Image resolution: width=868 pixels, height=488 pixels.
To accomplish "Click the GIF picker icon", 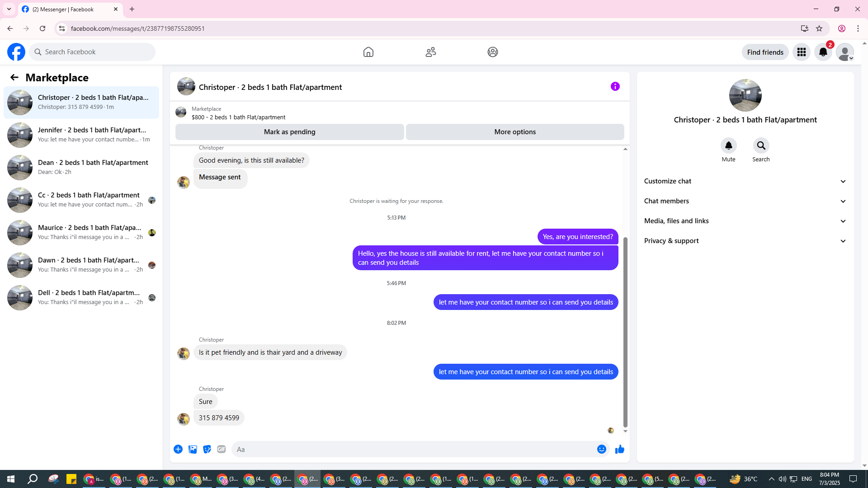I will 221,449.
